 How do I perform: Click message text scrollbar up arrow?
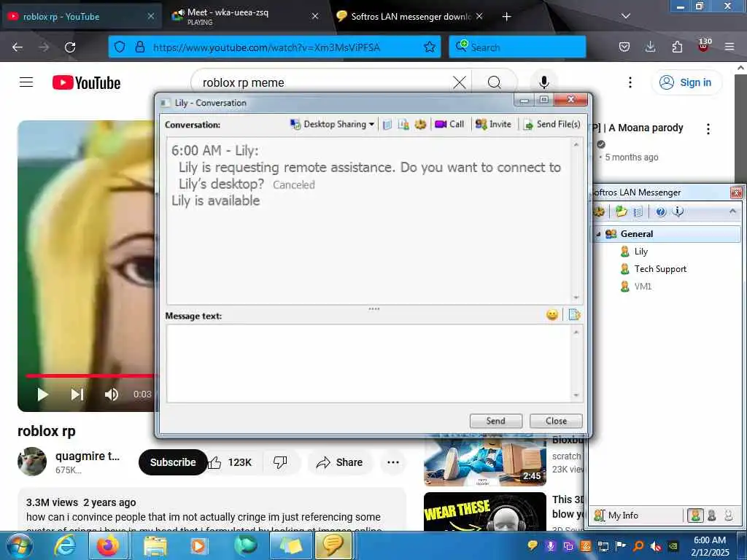pos(576,332)
